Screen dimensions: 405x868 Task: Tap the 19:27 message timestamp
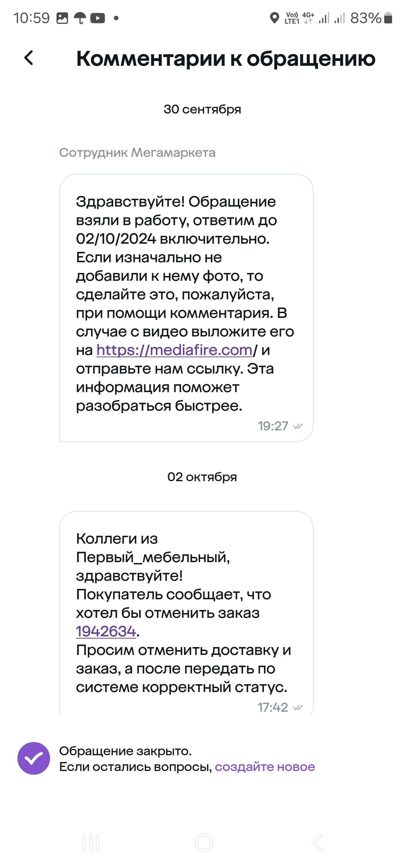(273, 426)
